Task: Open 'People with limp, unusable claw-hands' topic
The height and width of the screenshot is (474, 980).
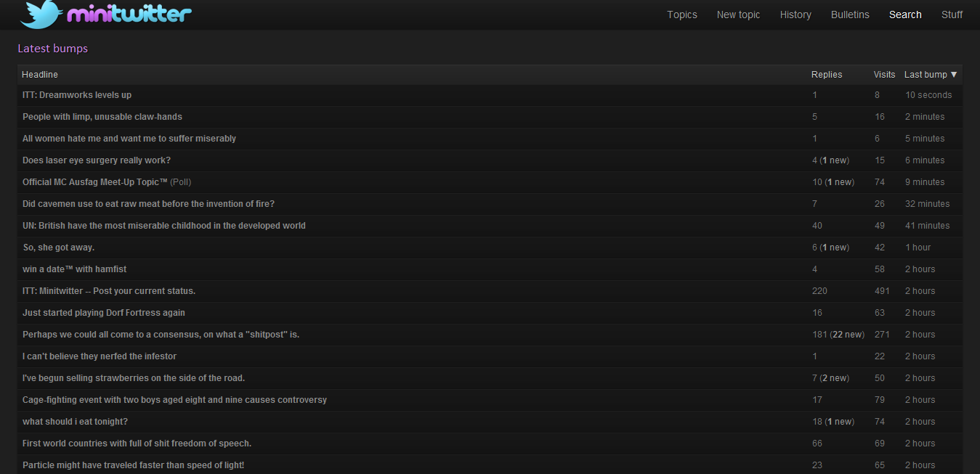Action: (x=102, y=117)
